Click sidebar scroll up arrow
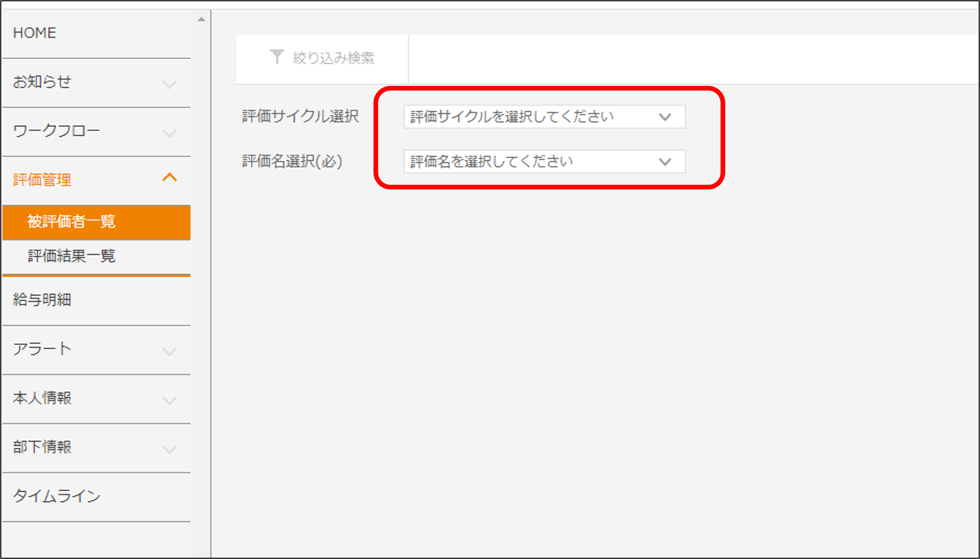Screen dimensions: 980x559 tap(201, 19)
